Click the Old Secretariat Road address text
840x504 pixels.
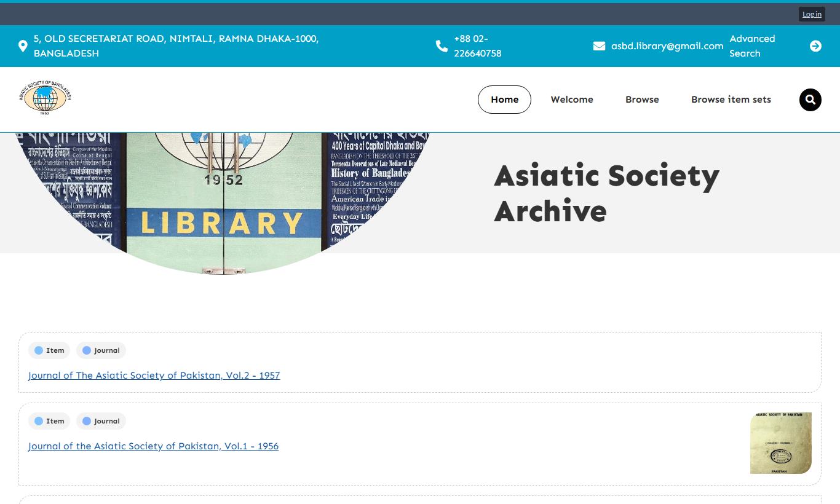pos(176,46)
